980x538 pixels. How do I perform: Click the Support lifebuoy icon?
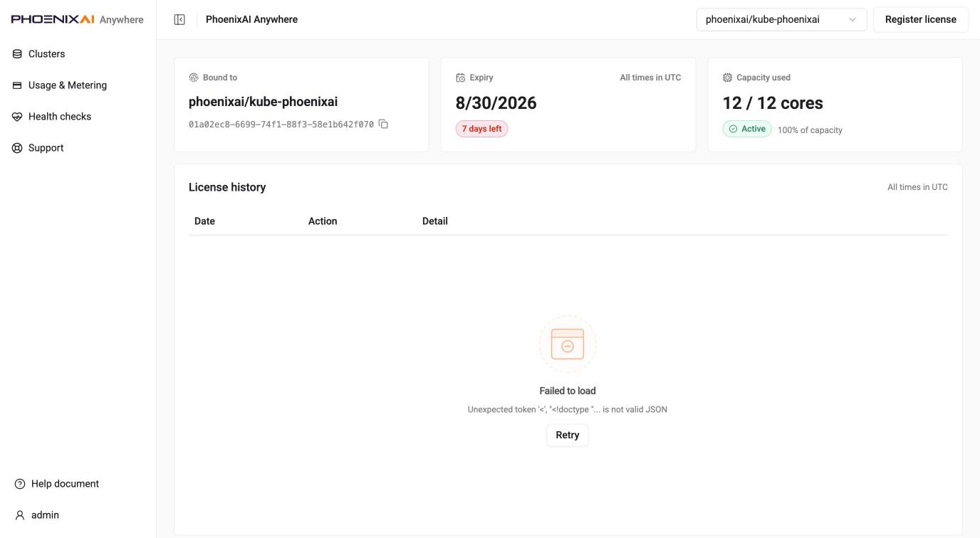[x=17, y=148]
